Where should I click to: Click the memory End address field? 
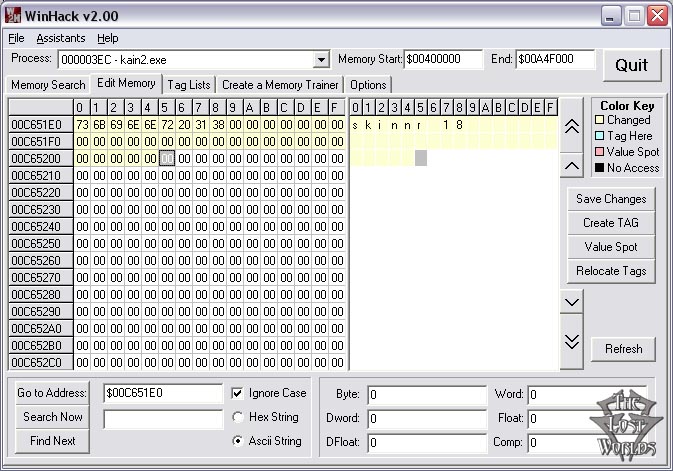(x=555, y=59)
